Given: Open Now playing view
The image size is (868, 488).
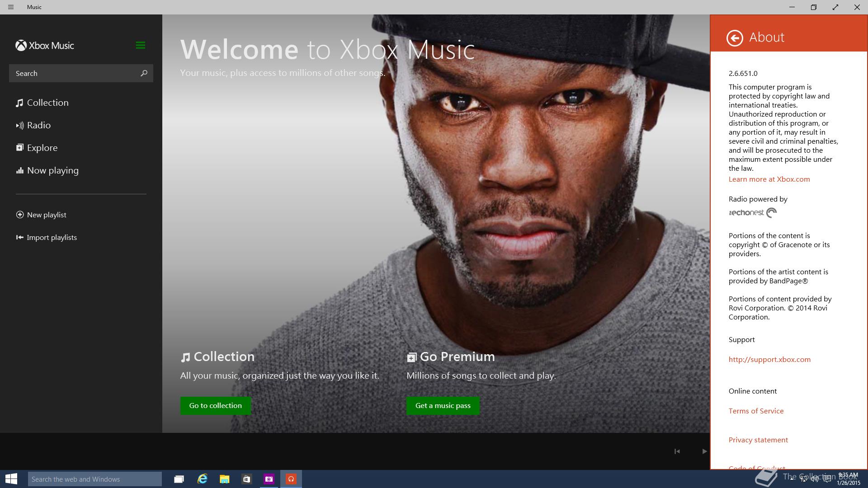Looking at the screenshot, I should click(x=47, y=170).
